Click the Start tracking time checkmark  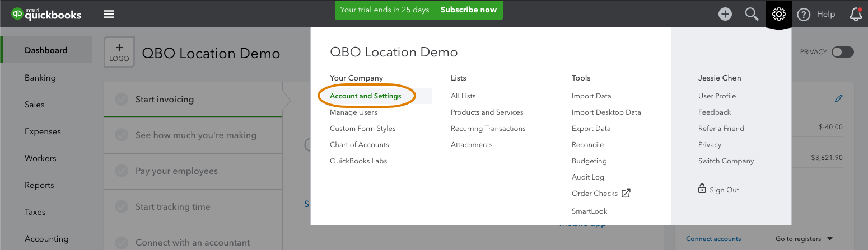(121, 207)
